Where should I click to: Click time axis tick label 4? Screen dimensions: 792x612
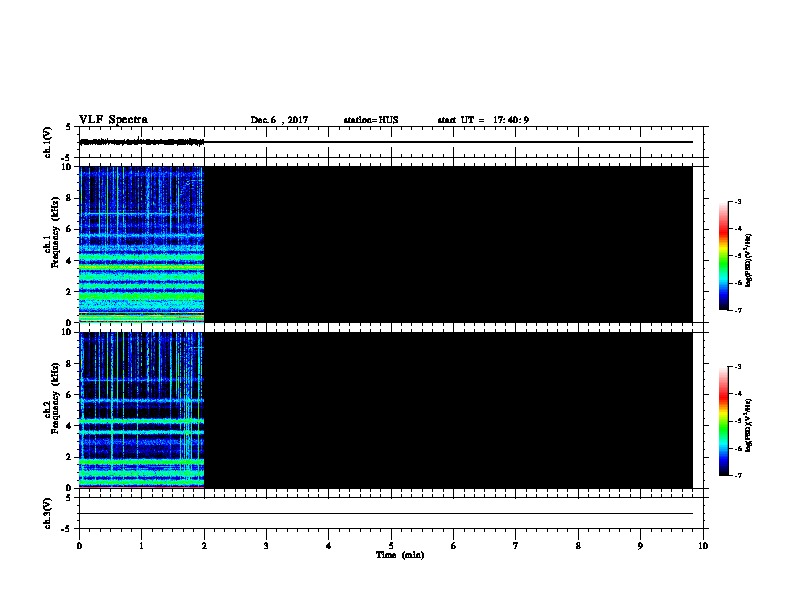click(x=329, y=546)
